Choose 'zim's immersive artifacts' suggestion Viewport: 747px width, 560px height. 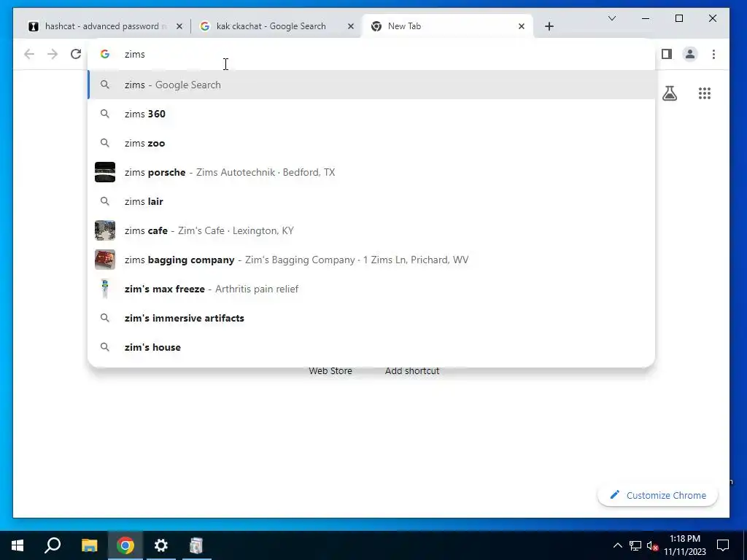point(371,318)
